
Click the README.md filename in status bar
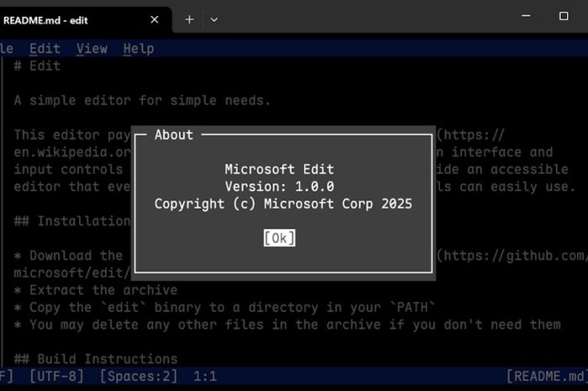(x=547, y=377)
